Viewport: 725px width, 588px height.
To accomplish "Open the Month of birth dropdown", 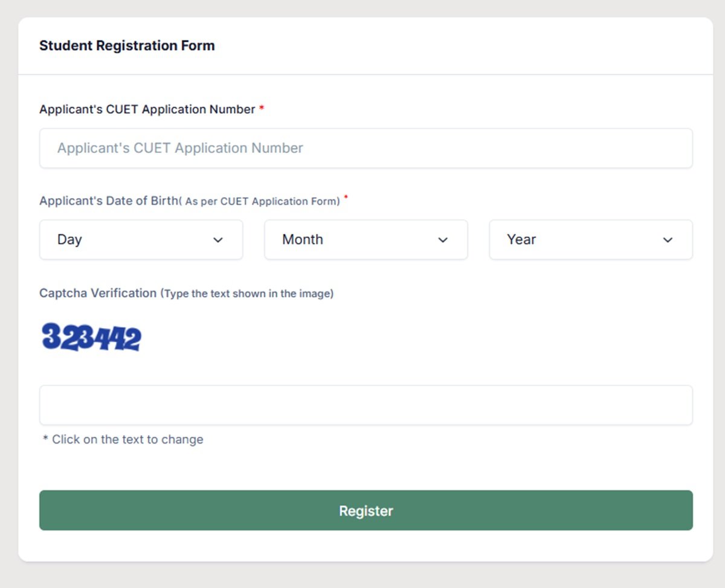I will (x=366, y=240).
